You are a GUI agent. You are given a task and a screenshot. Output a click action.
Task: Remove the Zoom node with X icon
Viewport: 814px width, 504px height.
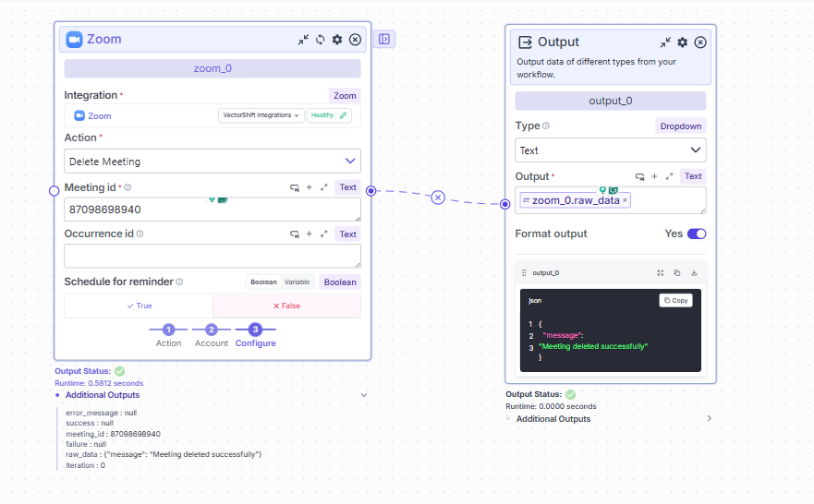point(355,40)
